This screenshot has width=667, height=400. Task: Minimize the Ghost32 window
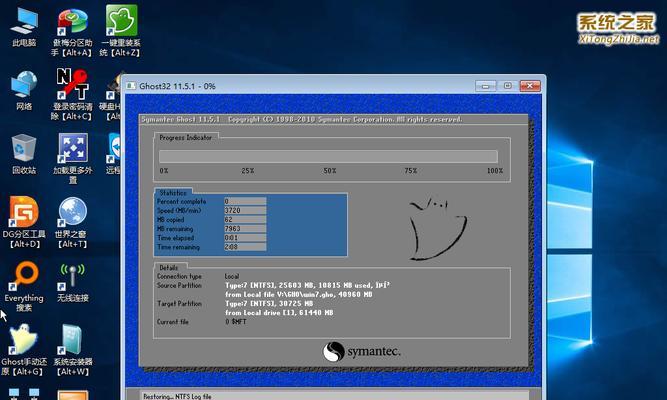click(486, 86)
